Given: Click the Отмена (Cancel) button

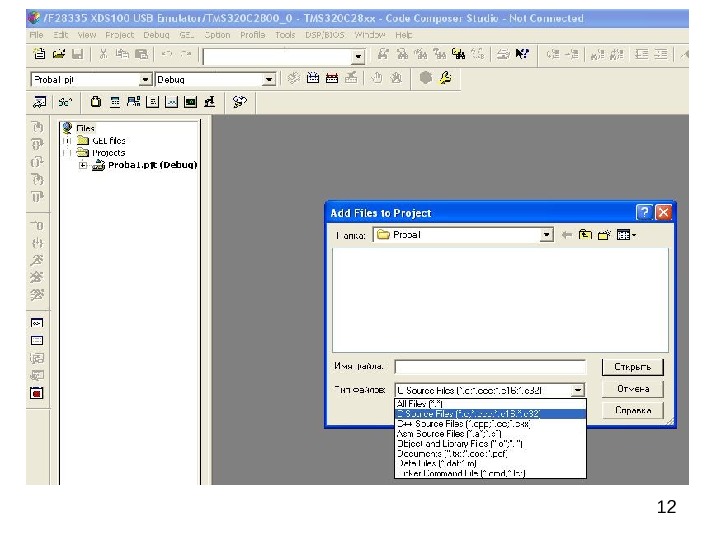Looking at the screenshot, I should [x=633, y=389].
